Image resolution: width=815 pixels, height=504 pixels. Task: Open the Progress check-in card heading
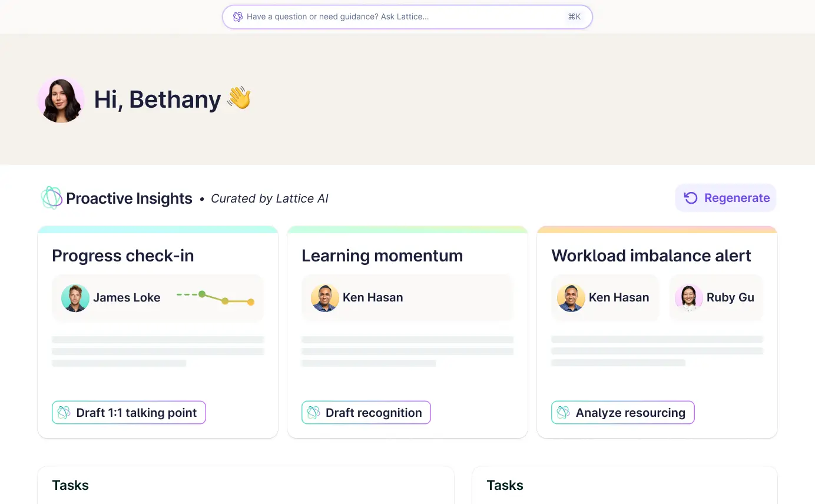122,256
